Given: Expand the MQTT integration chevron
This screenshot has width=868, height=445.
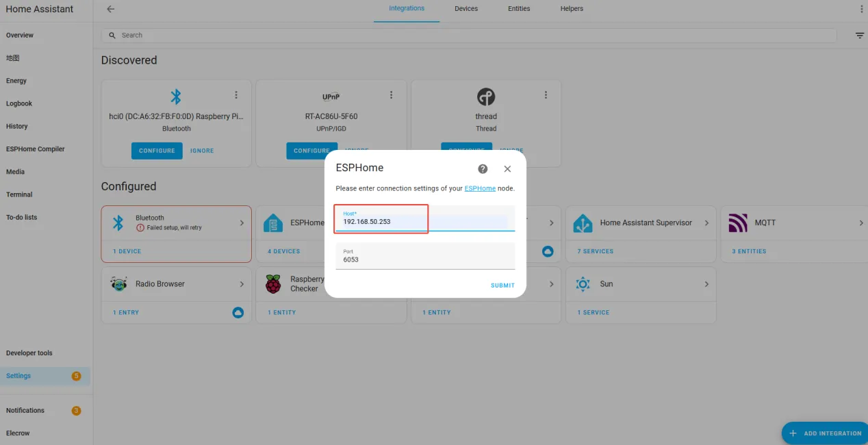Looking at the screenshot, I should [861, 223].
